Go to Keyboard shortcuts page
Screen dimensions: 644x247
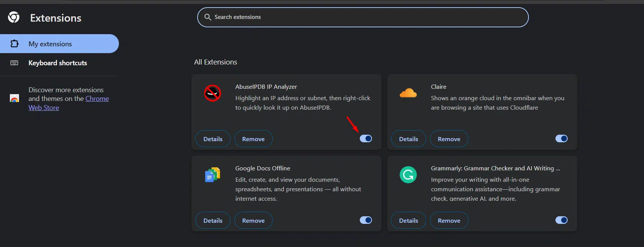coord(59,63)
